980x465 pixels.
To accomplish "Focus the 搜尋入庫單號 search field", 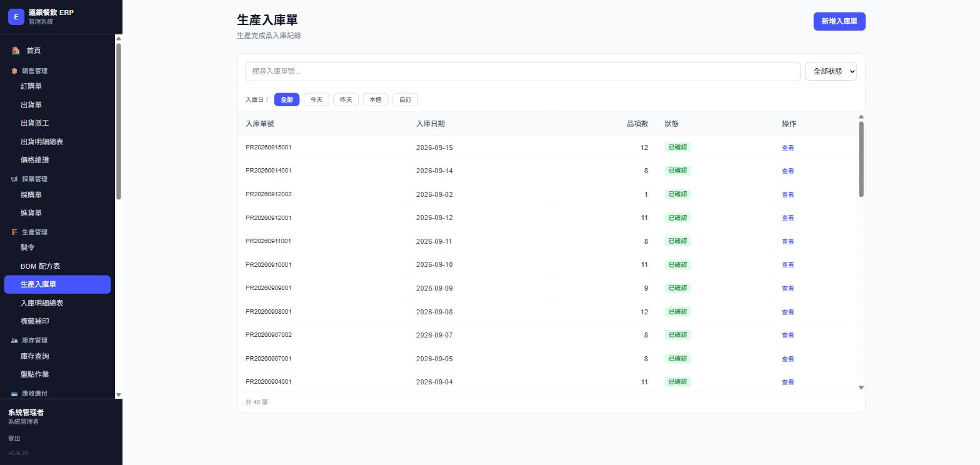I will [x=522, y=71].
